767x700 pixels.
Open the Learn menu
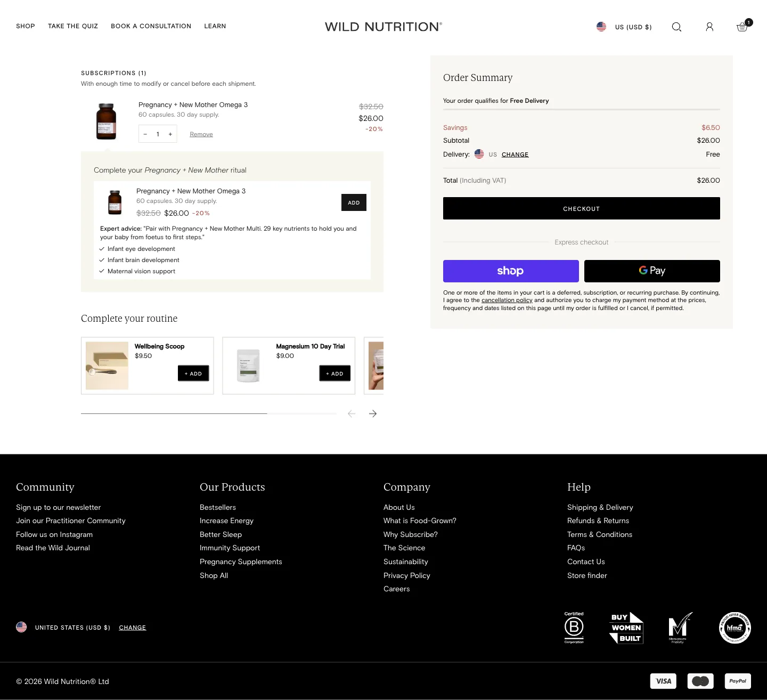tap(215, 26)
